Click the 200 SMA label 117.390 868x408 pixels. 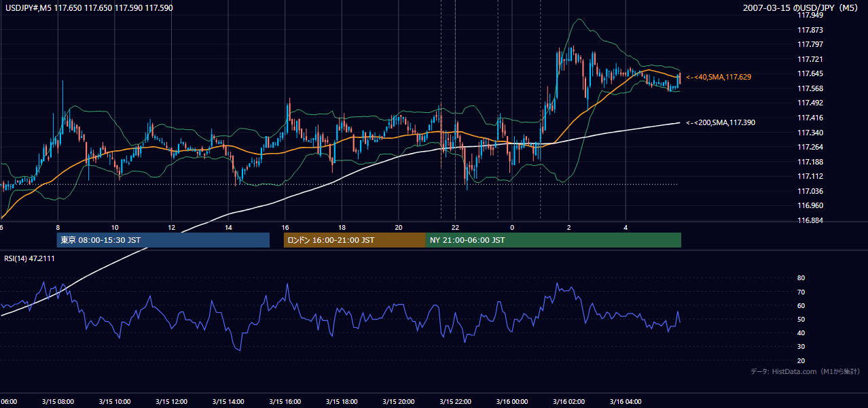click(721, 122)
